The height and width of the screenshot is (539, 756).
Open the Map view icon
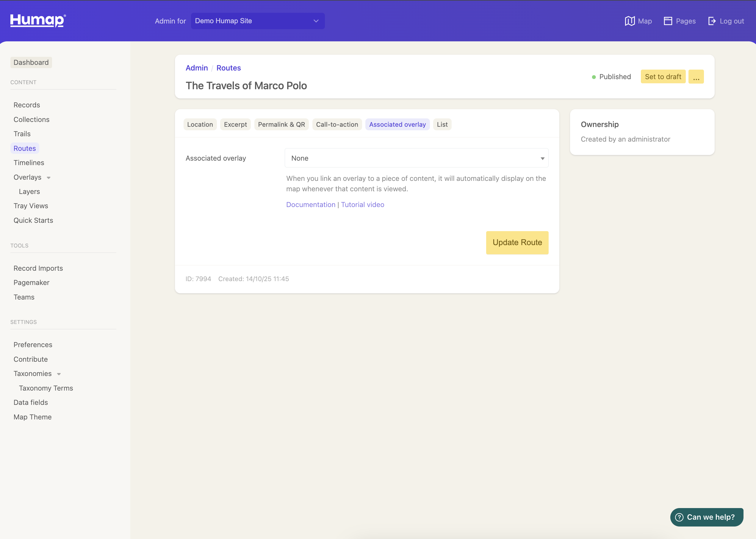[630, 21]
